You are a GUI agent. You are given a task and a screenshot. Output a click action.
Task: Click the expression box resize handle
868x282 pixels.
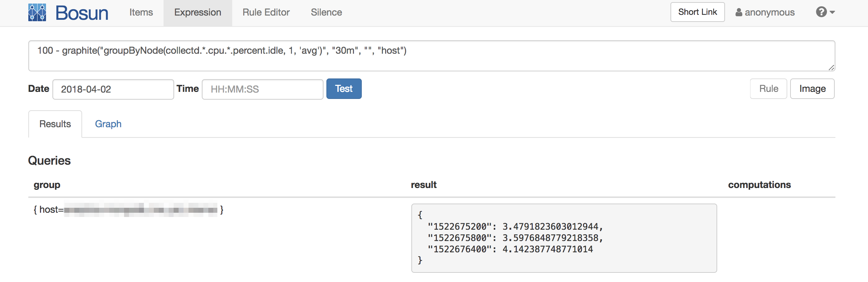(x=831, y=67)
